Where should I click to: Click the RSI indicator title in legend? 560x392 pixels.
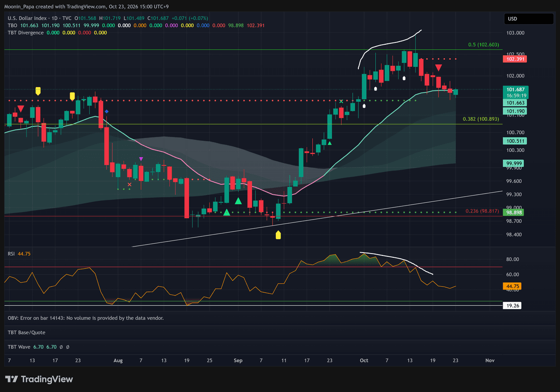(x=11, y=254)
